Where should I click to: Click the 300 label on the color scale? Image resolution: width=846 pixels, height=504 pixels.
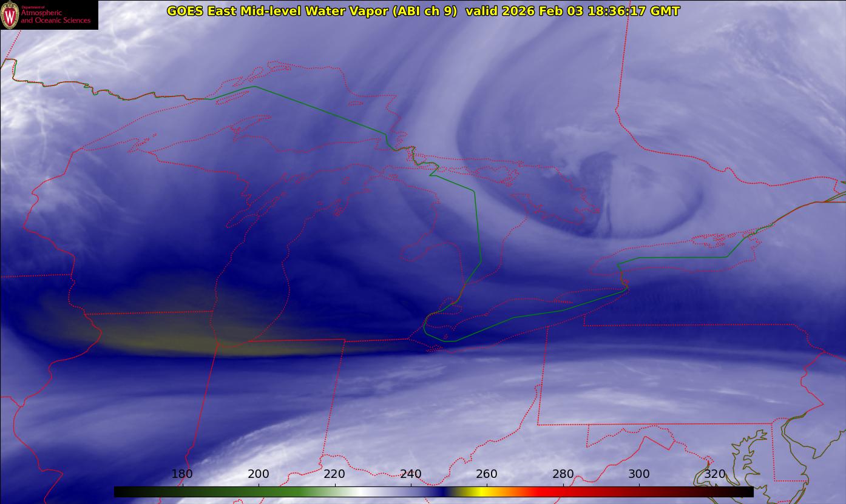pos(639,474)
